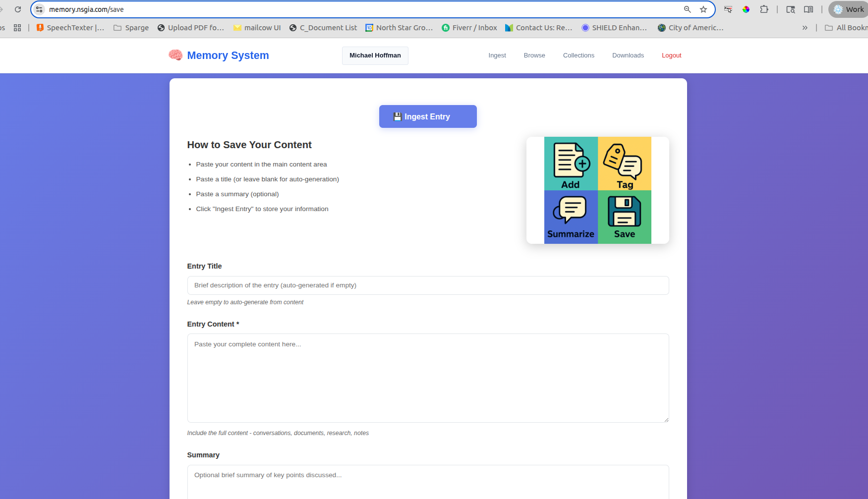The width and height of the screenshot is (868, 499).
Task: Open the mailcow UI bookmark
Action: (257, 28)
